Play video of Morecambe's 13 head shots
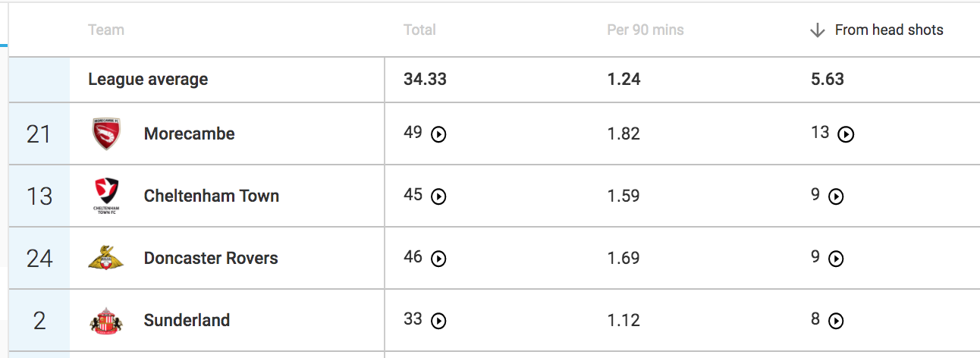980x358 pixels. pos(846,134)
